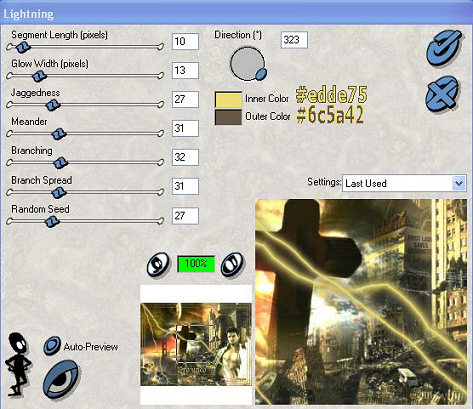Click the black stick figure mascot icon

click(x=19, y=363)
